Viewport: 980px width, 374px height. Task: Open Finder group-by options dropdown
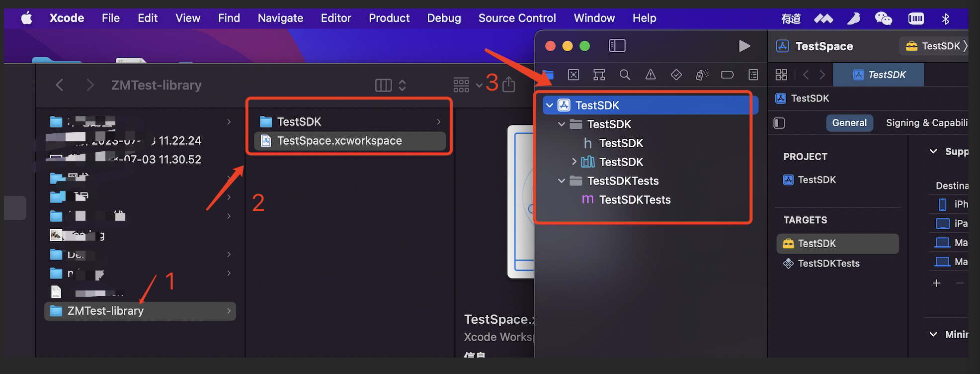pos(468,86)
